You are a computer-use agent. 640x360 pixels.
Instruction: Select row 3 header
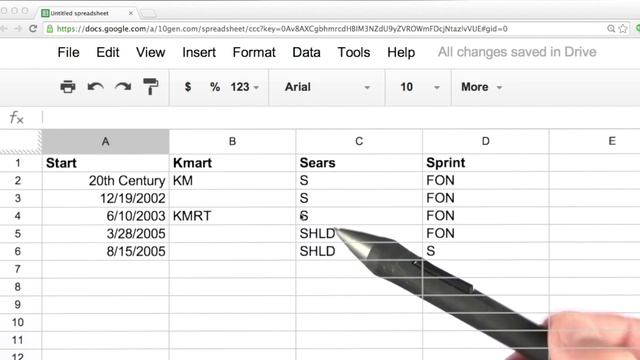pyautogui.click(x=18, y=198)
